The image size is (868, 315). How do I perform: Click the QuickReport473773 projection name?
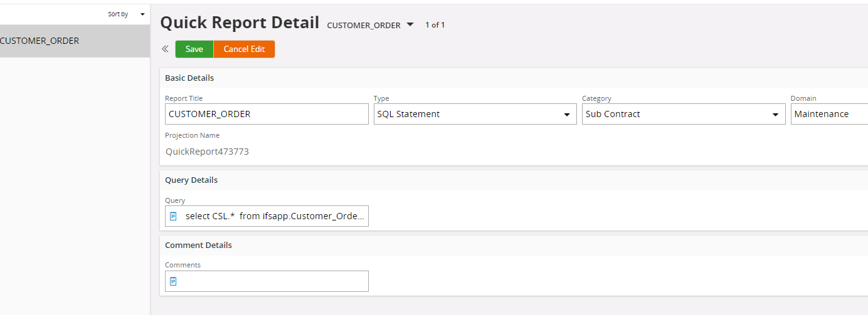pyautogui.click(x=207, y=152)
